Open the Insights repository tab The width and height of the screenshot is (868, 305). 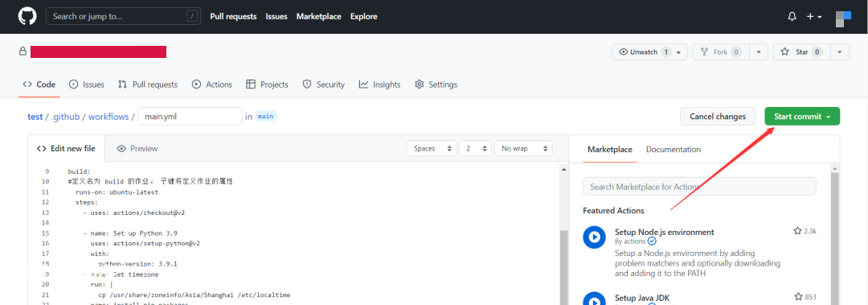click(379, 84)
